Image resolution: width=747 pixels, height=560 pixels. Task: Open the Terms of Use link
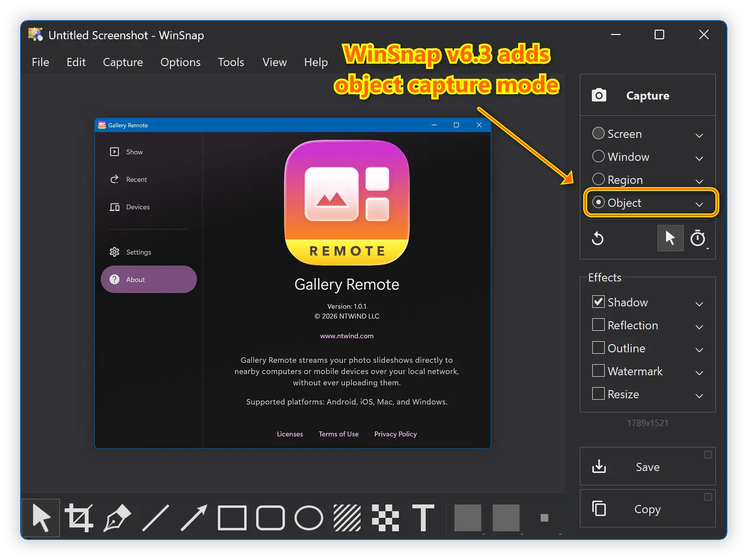(339, 434)
